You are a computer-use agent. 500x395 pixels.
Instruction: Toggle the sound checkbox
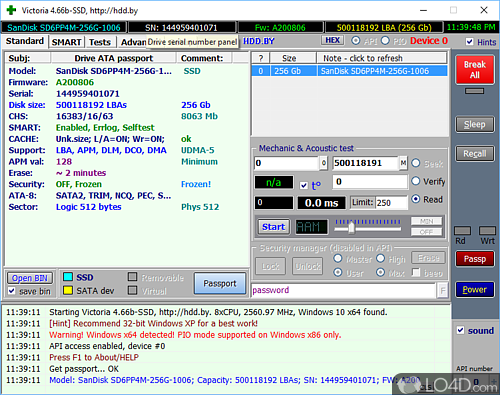click(x=460, y=330)
